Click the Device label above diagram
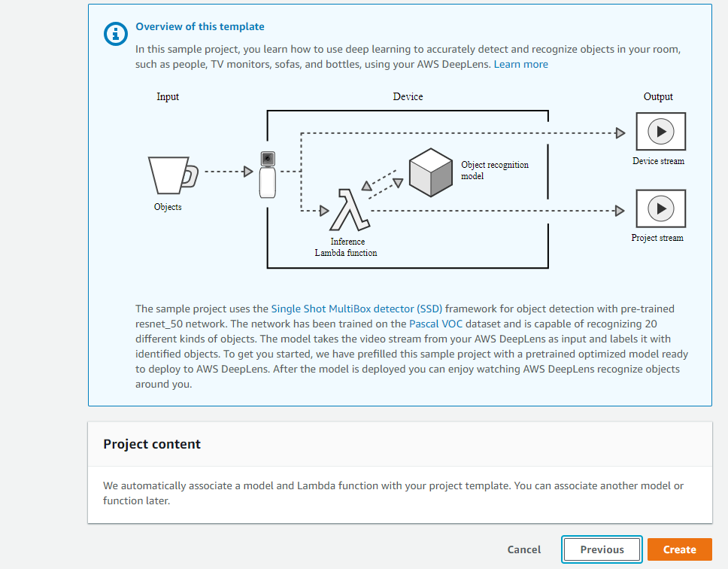728x569 pixels. [408, 97]
